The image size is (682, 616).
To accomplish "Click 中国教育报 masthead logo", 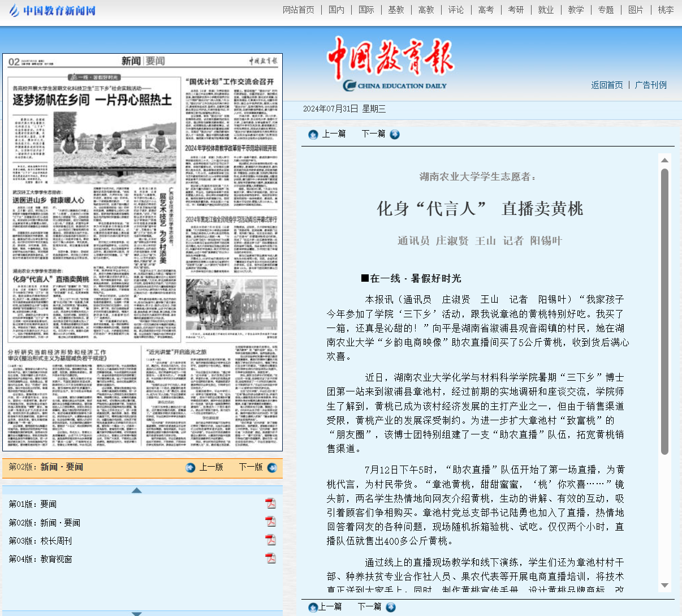I will coord(391,63).
